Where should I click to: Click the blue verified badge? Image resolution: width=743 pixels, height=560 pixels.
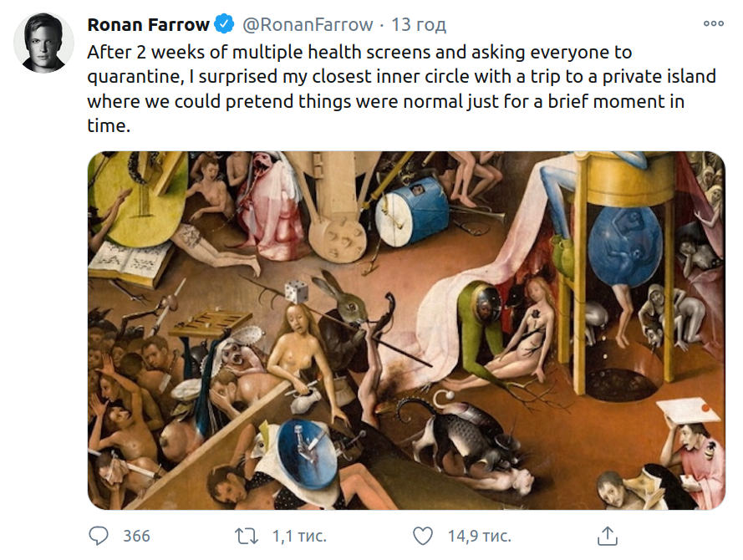(224, 24)
